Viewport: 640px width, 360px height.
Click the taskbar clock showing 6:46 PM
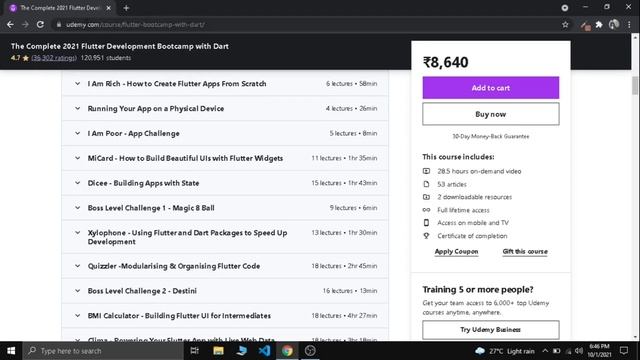599,351
